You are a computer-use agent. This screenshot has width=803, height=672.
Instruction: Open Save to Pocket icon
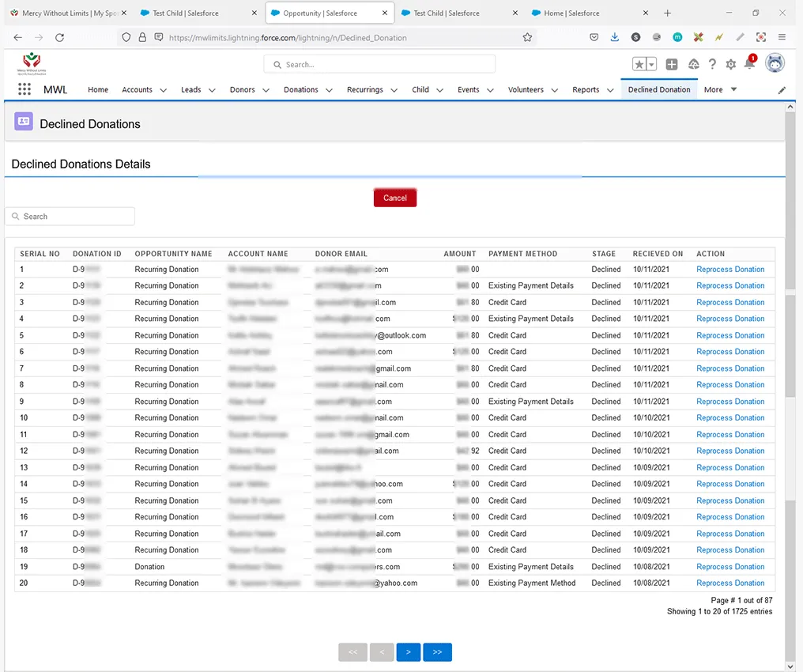[x=594, y=37]
